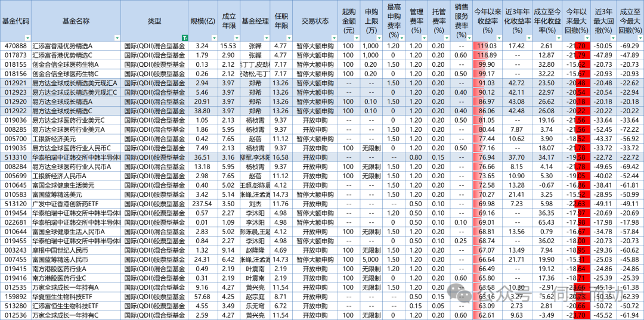Open the 近3年最大回撤(%) filter dropdown
Viewport: 644px width, 320px height.
tap(613, 38)
